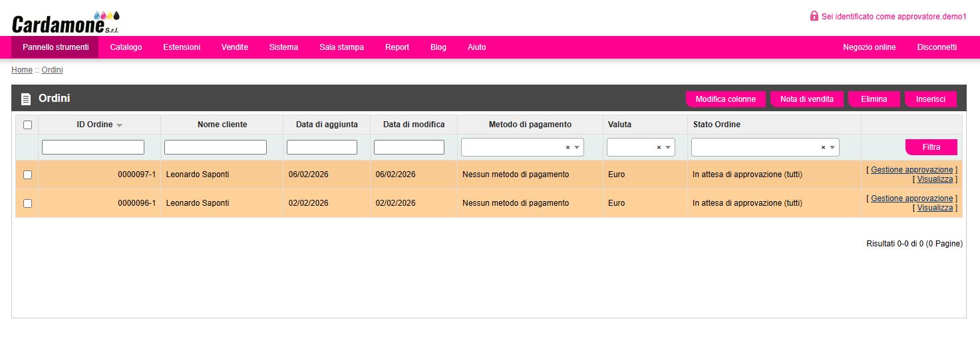
Task: Click the Data di modifica filter field
Action: 409,147
